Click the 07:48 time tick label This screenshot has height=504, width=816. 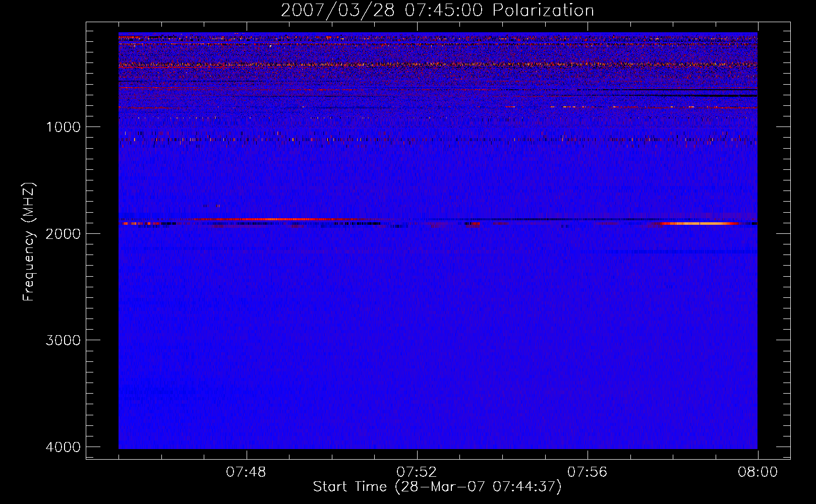pyautogui.click(x=246, y=472)
